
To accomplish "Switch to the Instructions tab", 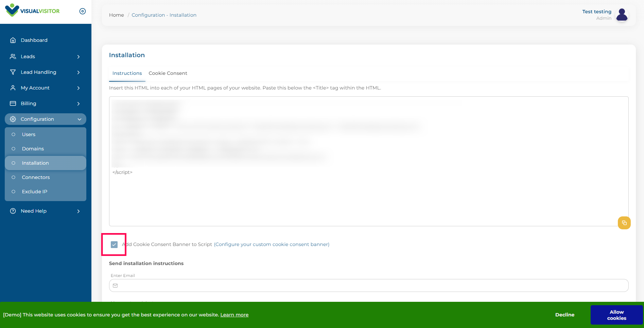I will 127,73.
